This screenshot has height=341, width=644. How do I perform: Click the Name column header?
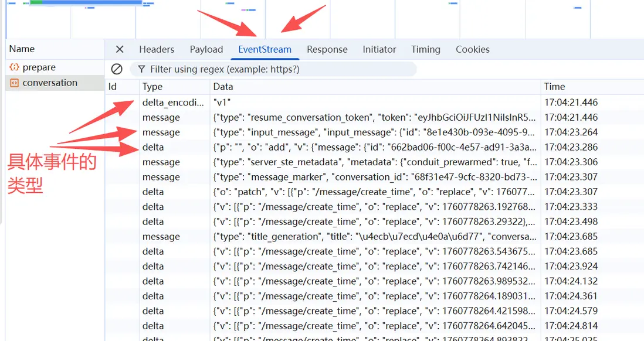pyautogui.click(x=22, y=49)
